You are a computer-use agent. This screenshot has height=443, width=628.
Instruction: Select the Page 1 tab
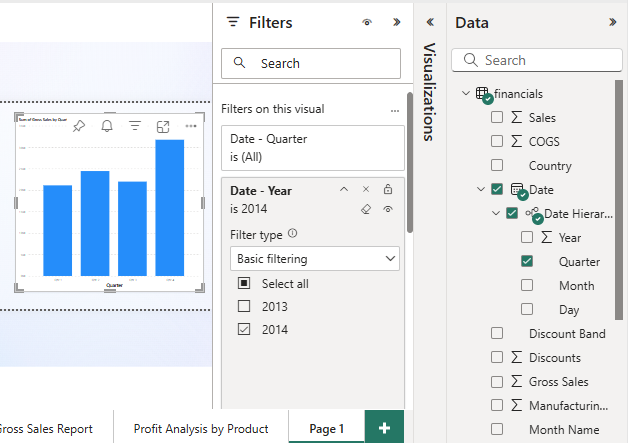click(x=326, y=428)
